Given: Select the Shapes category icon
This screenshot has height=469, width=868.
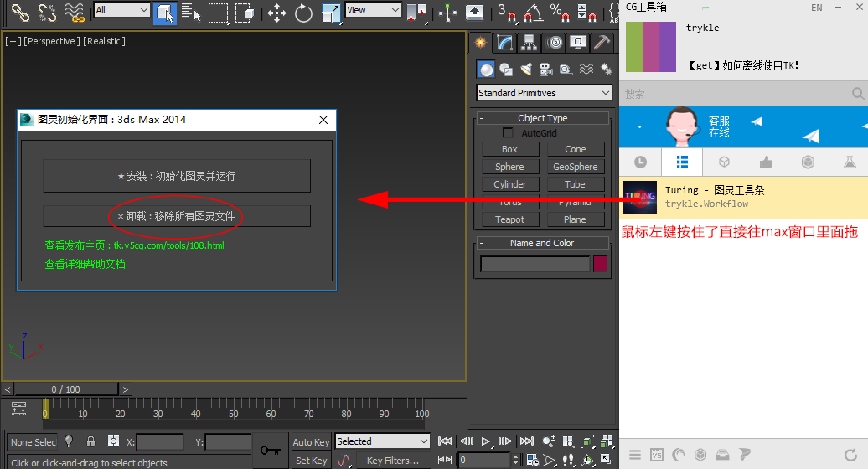Looking at the screenshot, I should tap(506, 70).
